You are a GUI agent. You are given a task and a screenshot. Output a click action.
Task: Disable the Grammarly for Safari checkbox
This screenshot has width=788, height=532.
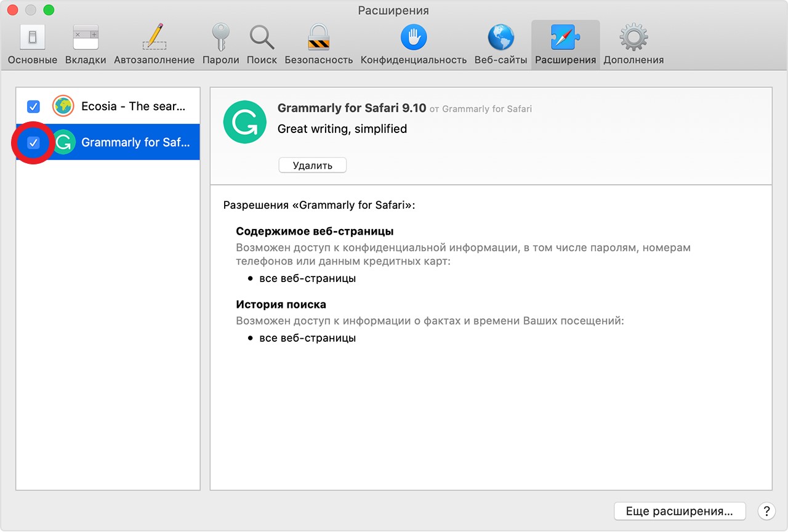coord(33,142)
